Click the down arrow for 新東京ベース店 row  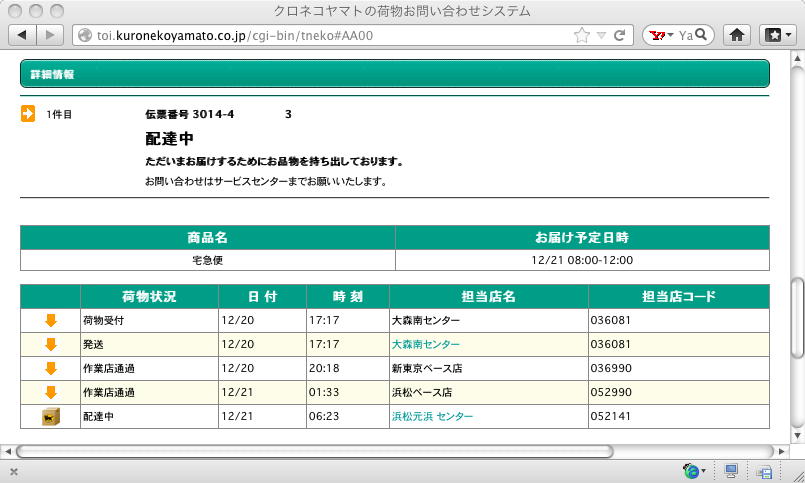pyautogui.click(x=50, y=369)
